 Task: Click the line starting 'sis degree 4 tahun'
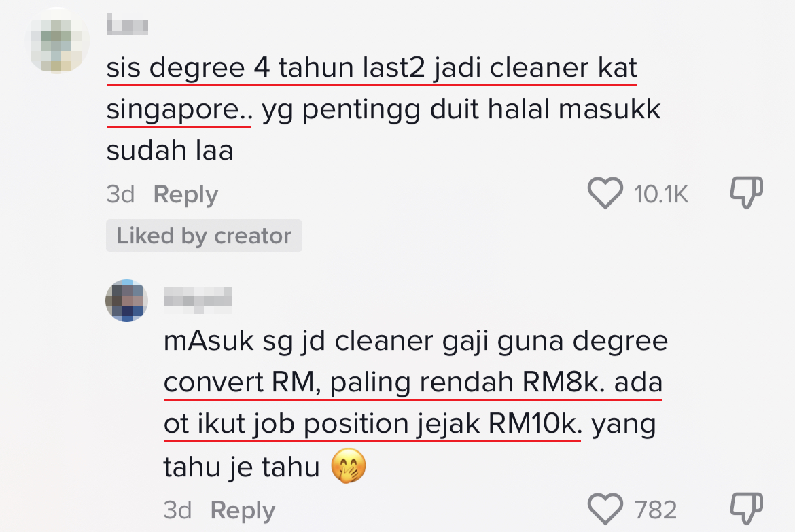tap(372, 69)
